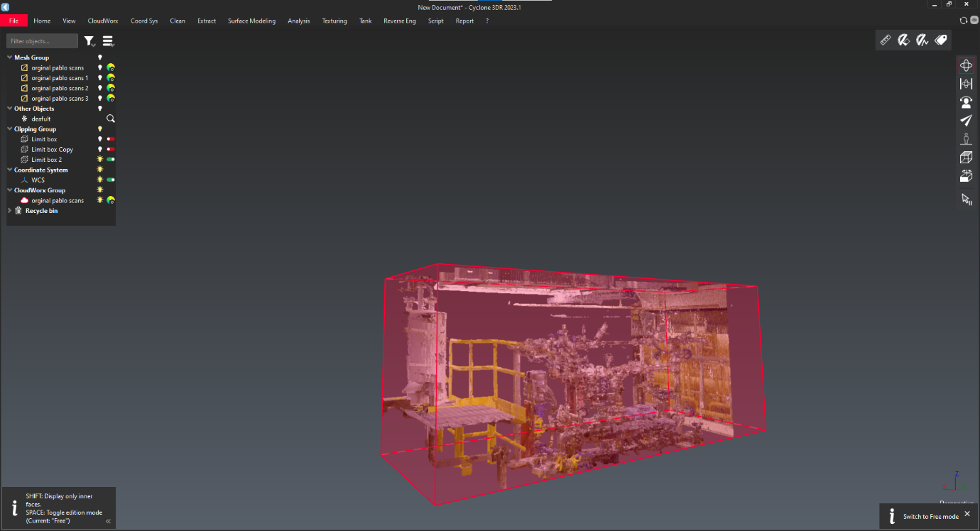Select the protractor angle measurement tool
The image size is (980, 531).
(904, 40)
